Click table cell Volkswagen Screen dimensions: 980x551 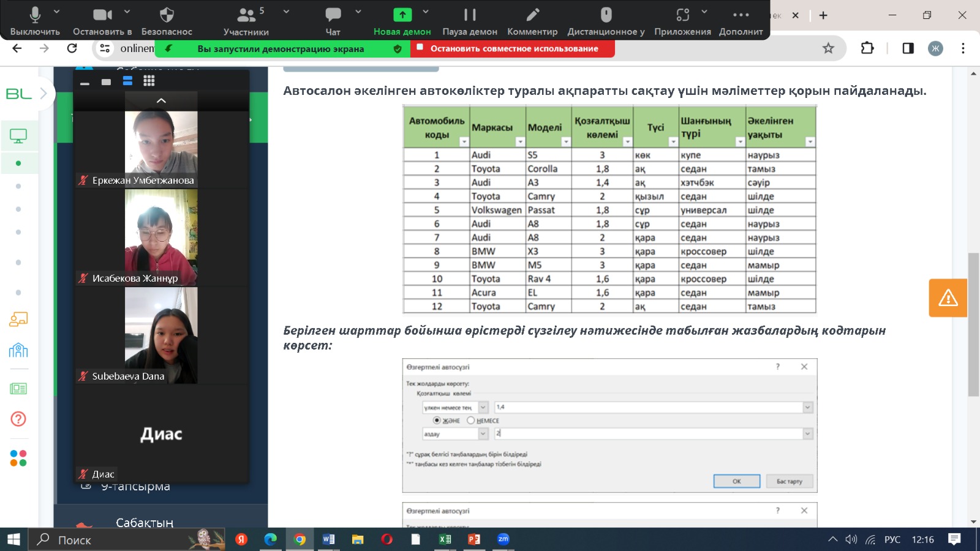pyautogui.click(x=497, y=210)
